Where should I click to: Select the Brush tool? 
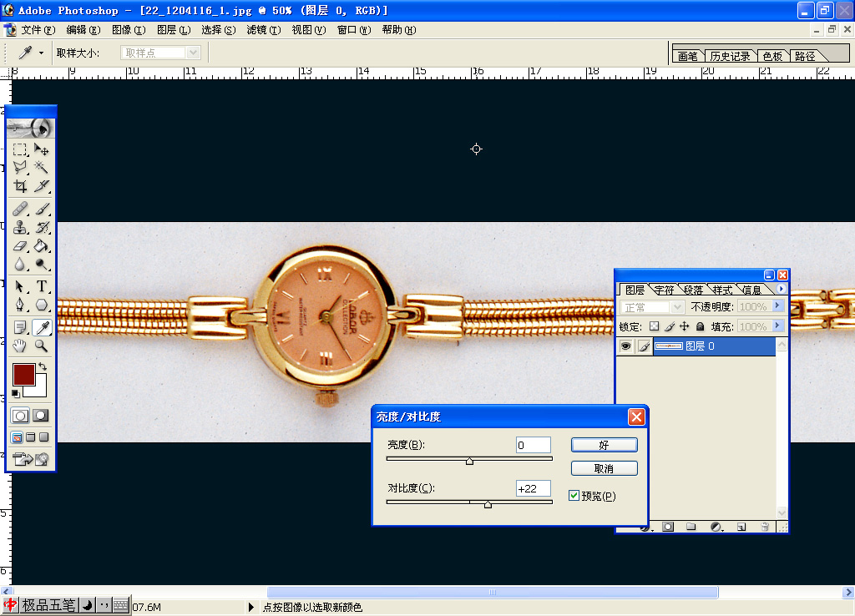point(42,209)
